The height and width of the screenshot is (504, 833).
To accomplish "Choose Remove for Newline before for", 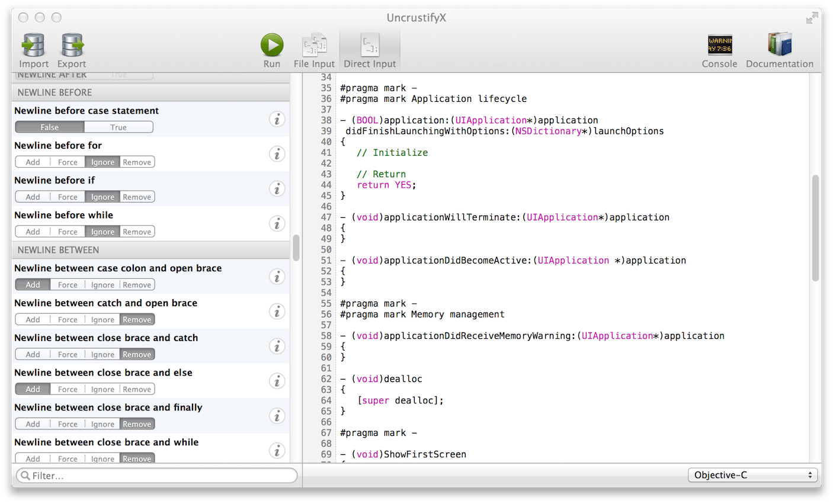I will coord(137,162).
